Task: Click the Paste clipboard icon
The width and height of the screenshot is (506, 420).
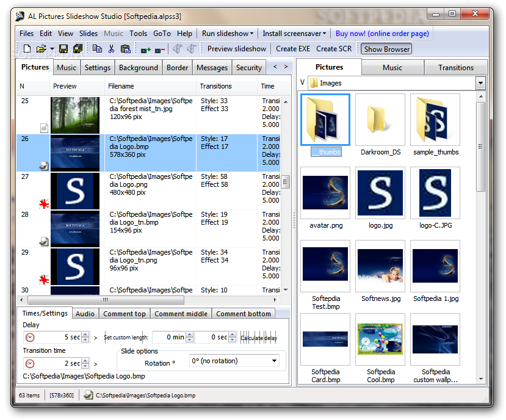Action: pyautogui.click(x=125, y=49)
